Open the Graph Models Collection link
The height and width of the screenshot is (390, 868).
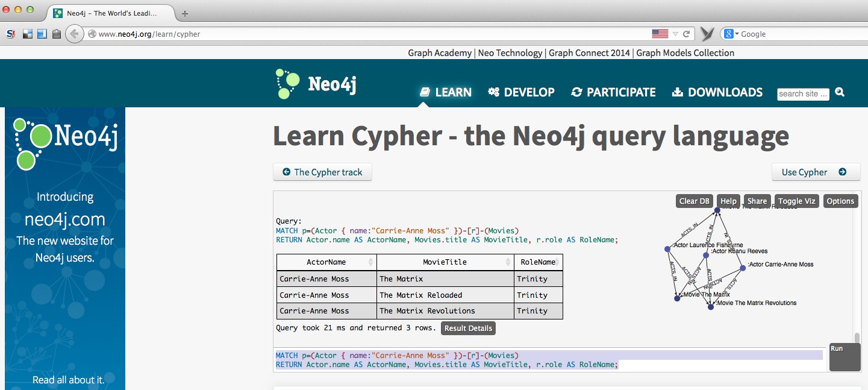tap(685, 53)
